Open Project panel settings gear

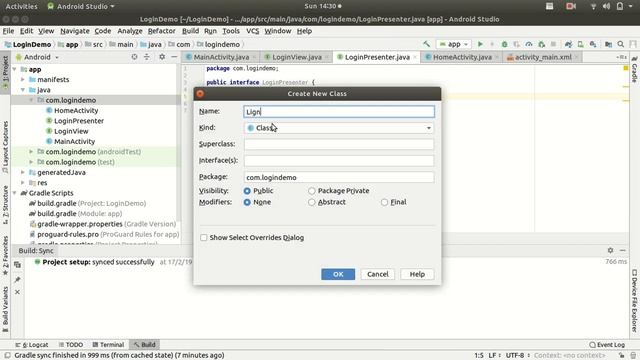pos(162,57)
